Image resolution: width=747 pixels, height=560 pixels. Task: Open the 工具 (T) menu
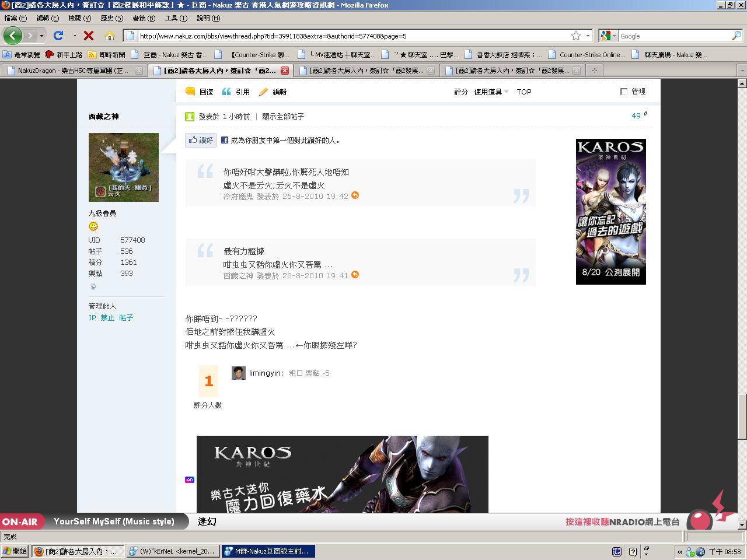click(176, 18)
